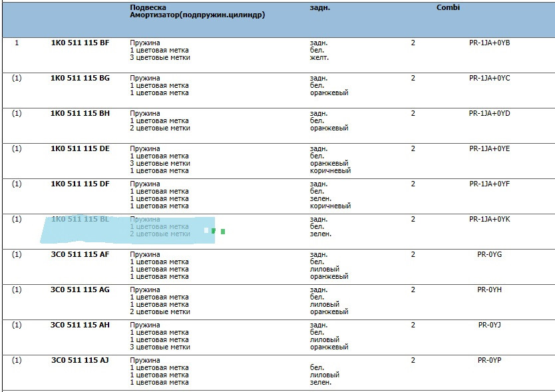555x392 pixels.
Task: Select part number 3C0 511 115 AF
Action: pyautogui.click(x=80, y=254)
